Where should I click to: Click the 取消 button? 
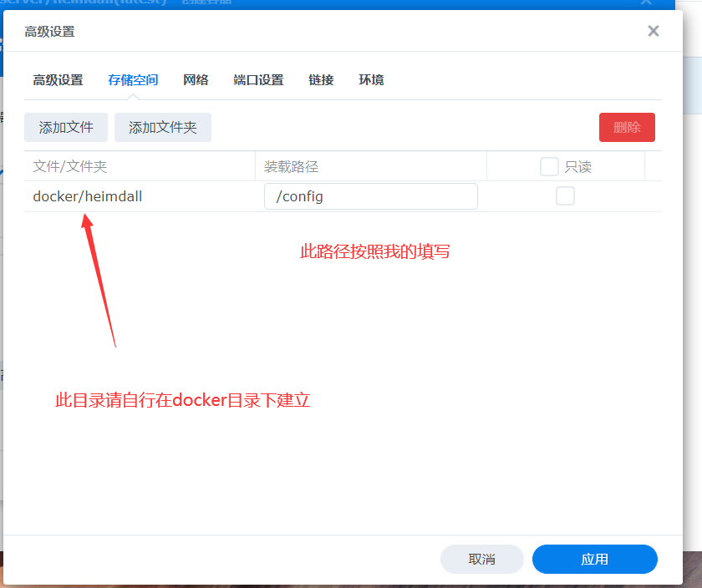481,559
